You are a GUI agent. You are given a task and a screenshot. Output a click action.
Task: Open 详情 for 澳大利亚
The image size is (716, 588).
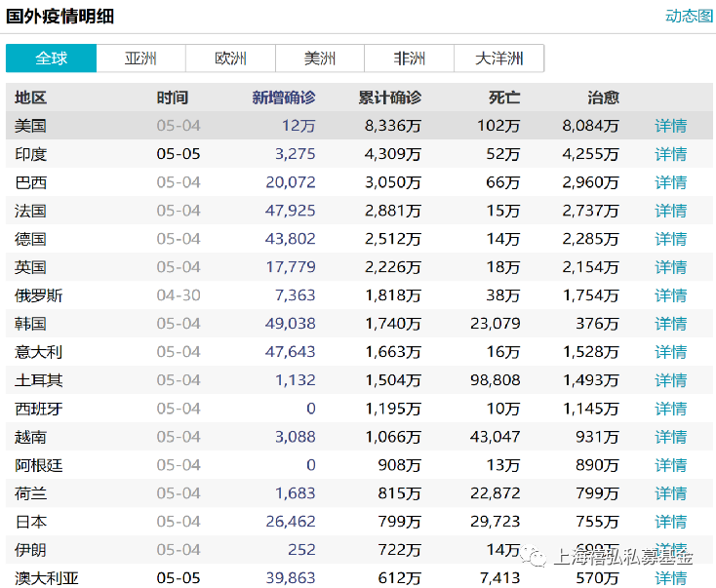click(x=671, y=578)
